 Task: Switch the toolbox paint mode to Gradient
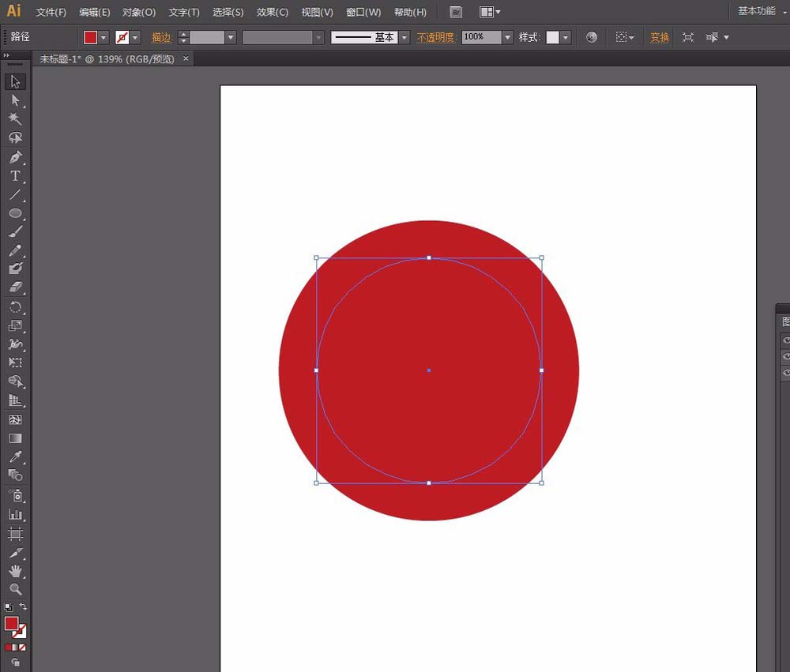pos(15,648)
